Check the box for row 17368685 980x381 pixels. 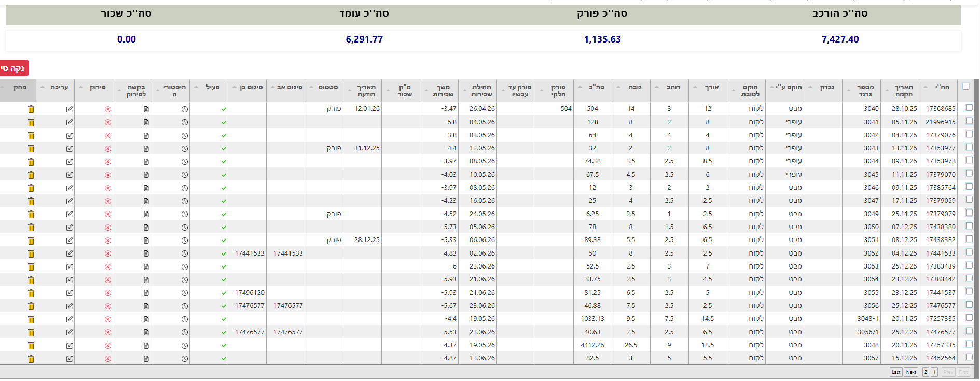969,108
